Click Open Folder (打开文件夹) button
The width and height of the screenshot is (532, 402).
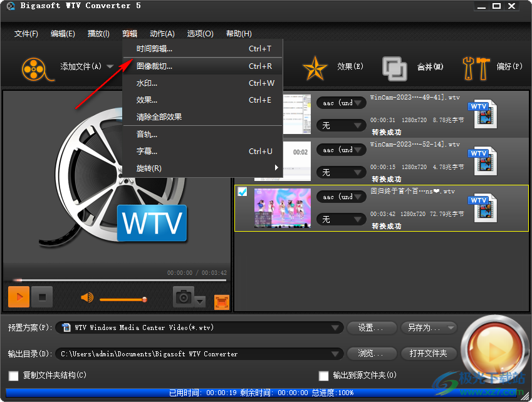tap(429, 354)
